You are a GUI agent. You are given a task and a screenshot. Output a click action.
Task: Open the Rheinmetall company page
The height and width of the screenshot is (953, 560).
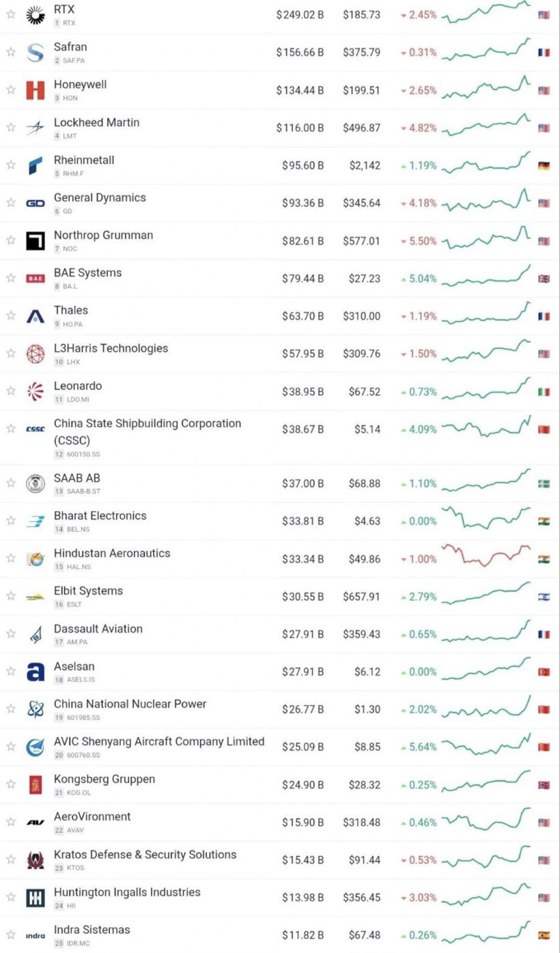coord(84,160)
